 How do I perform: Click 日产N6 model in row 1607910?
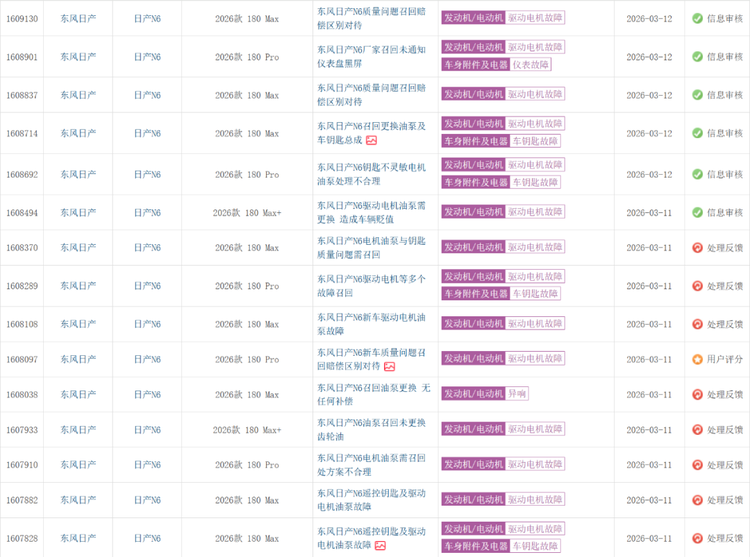147,465
